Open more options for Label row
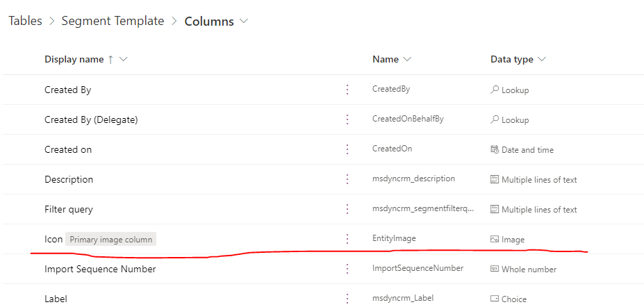This screenshot has height=307, width=644. point(347,299)
